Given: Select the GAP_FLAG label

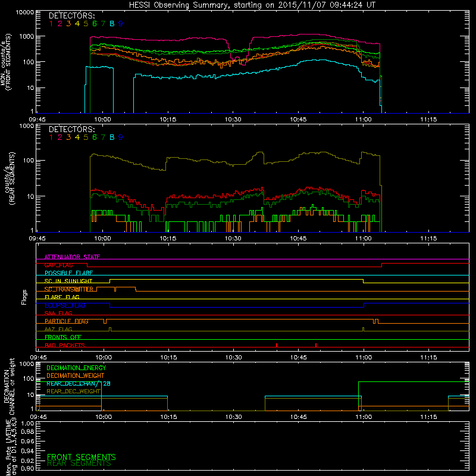Looking at the screenshot, I should pos(58,265).
